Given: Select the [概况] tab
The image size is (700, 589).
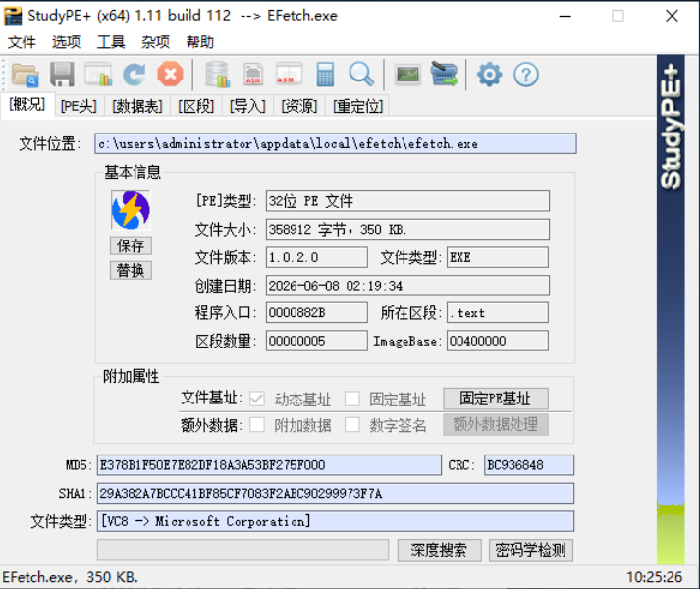Looking at the screenshot, I should [27, 104].
